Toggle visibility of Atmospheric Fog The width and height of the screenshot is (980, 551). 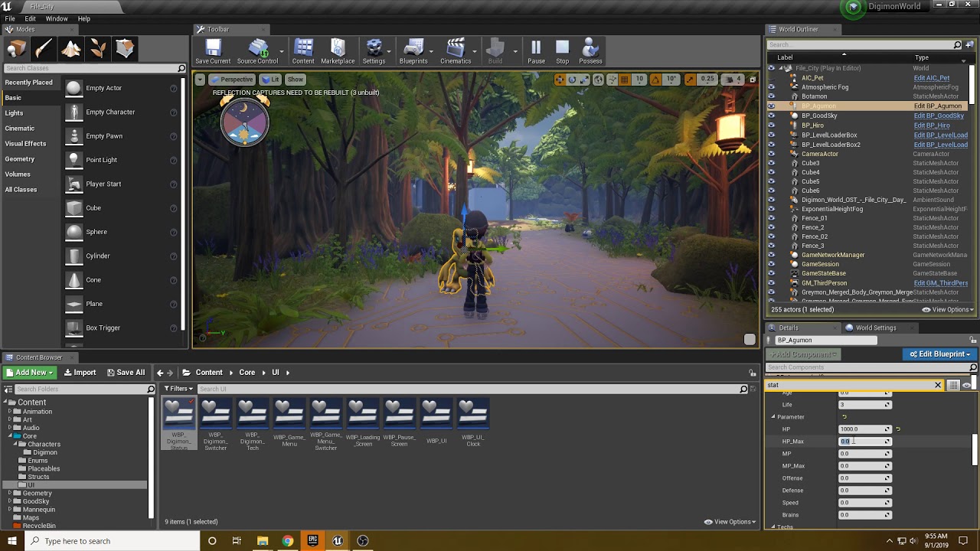tap(771, 87)
